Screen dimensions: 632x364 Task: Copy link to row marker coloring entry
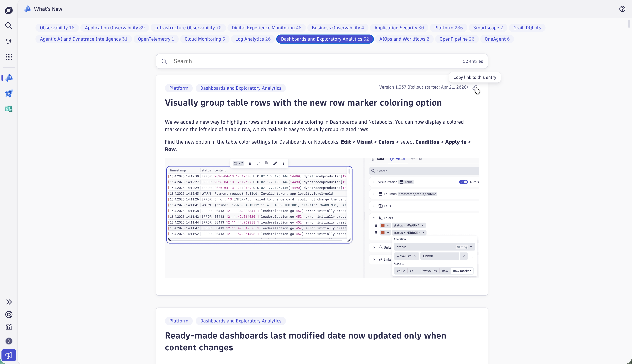pos(475,87)
